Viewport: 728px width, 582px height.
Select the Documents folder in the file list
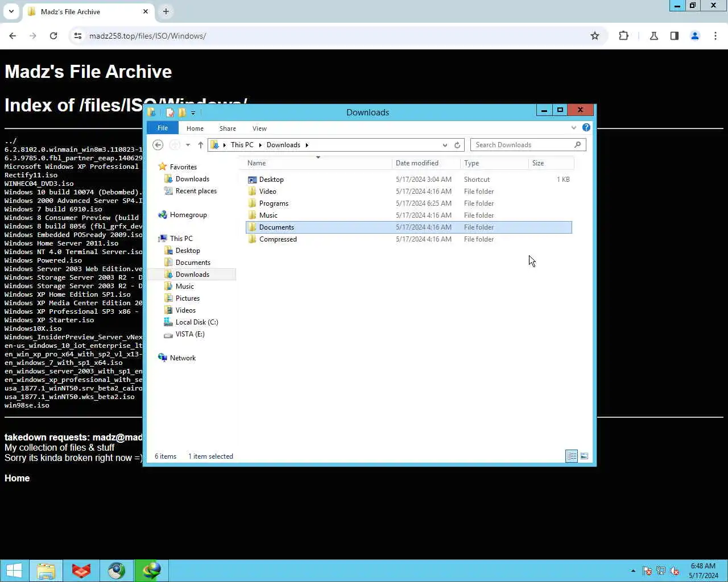click(x=408, y=227)
